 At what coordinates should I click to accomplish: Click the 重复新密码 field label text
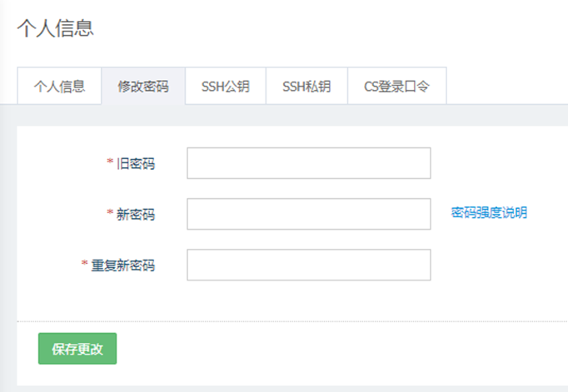(x=123, y=265)
